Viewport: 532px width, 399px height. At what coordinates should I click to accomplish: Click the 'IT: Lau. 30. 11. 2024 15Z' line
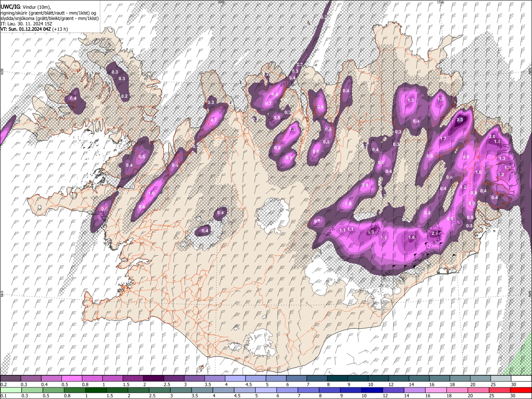pos(26,24)
